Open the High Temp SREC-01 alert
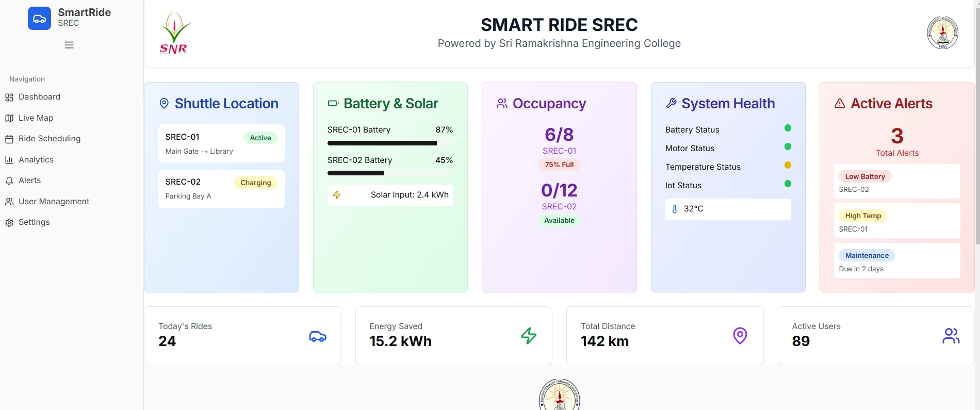Image resolution: width=980 pixels, height=410 pixels. [897, 221]
